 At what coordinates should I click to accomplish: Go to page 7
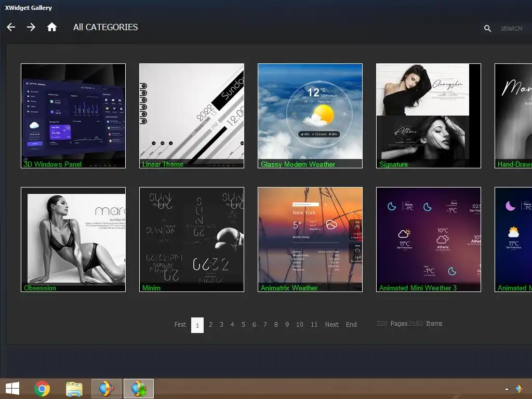coord(265,325)
